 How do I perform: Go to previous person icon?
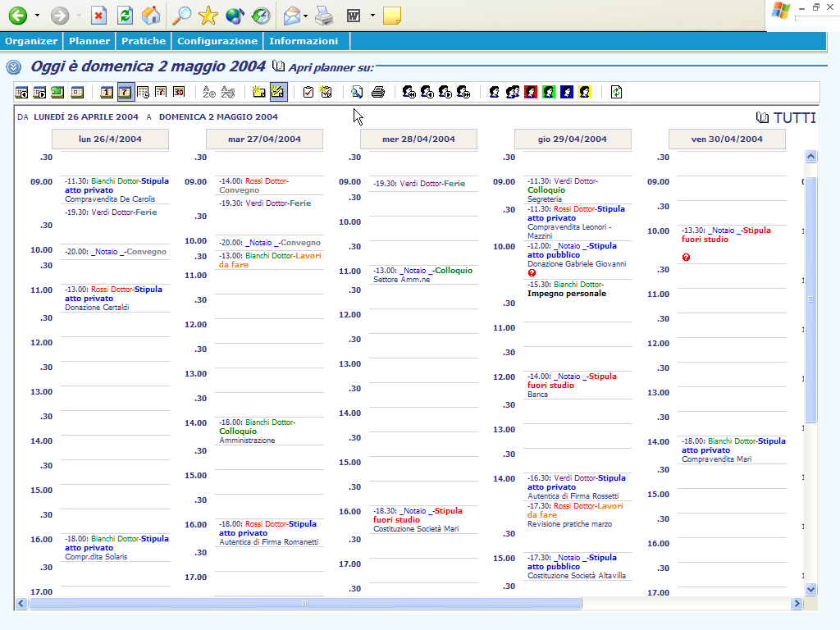click(x=427, y=92)
